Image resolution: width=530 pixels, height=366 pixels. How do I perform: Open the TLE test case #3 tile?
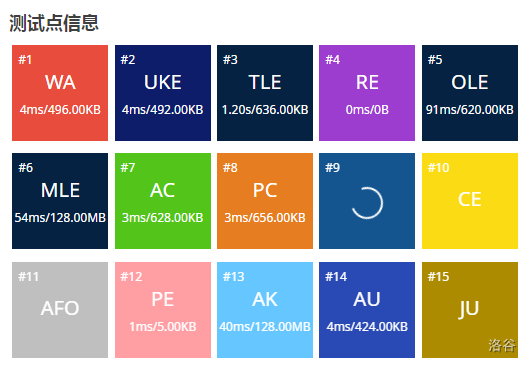pos(265,93)
